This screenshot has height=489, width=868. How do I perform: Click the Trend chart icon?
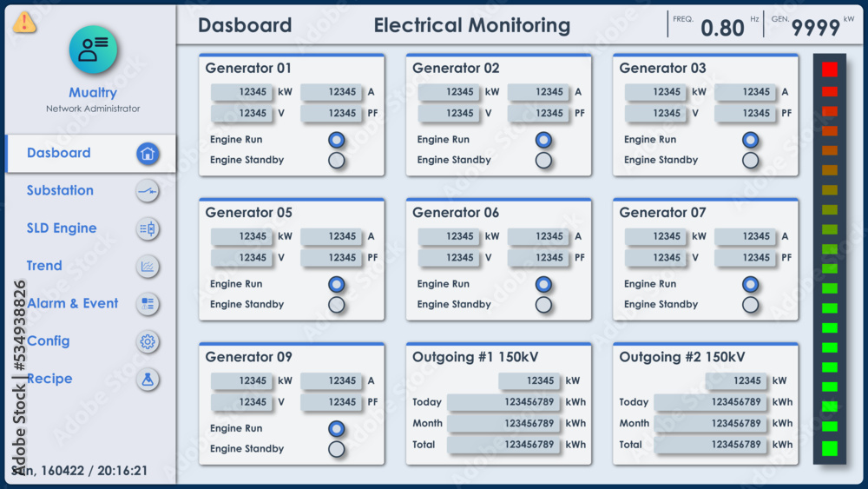[148, 267]
